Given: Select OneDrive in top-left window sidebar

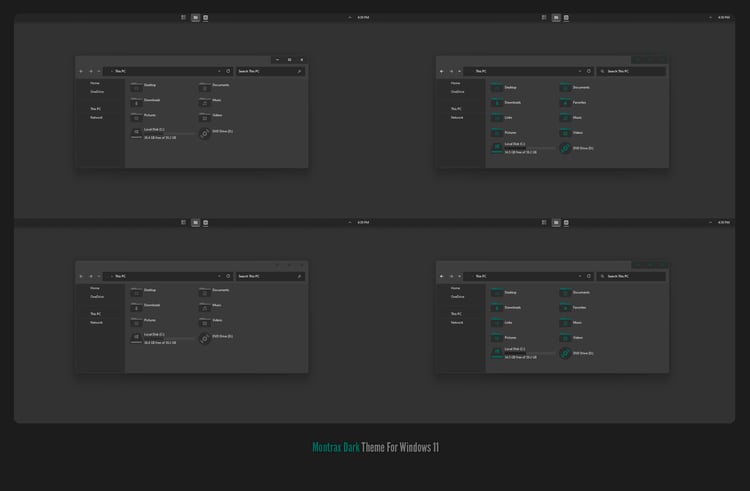Looking at the screenshot, I should click(x=97, y=92).
